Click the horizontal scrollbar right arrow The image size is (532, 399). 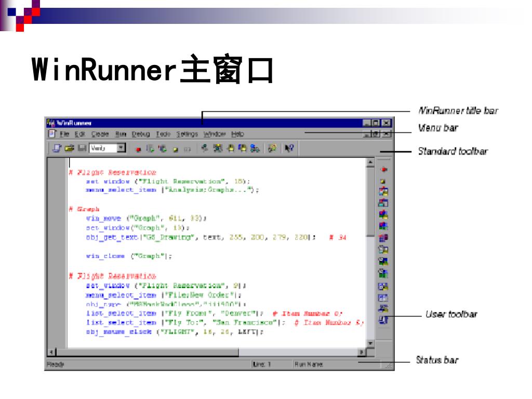click(x=362, y=352)
